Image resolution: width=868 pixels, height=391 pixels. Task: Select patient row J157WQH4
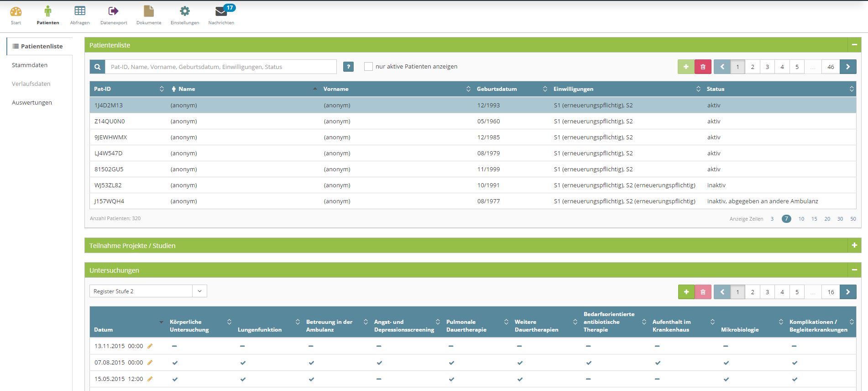point(473,201)
